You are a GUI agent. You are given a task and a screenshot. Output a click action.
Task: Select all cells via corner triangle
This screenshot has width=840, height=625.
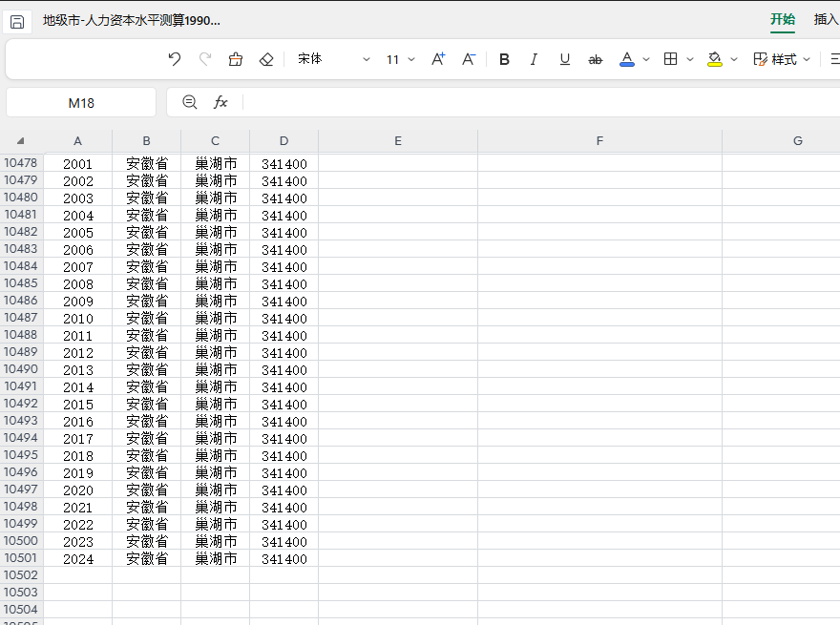tap(20, 141)
